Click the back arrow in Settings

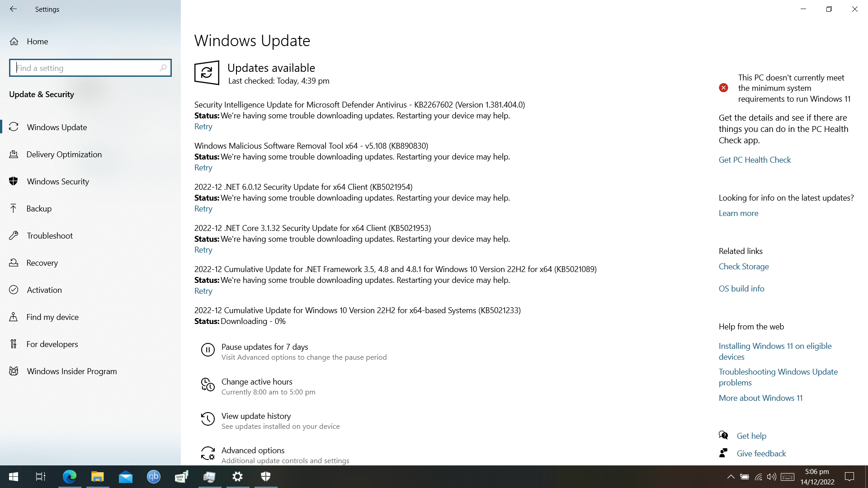pyautogui.click(x=13, y=9)
